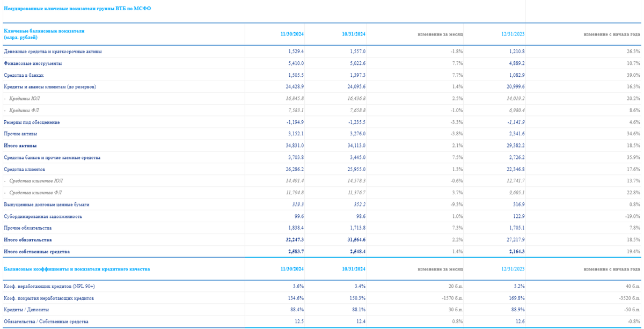
Task: Select the 'Средства клиентов ФЛ' row label
Action: (x=35, y=193)
